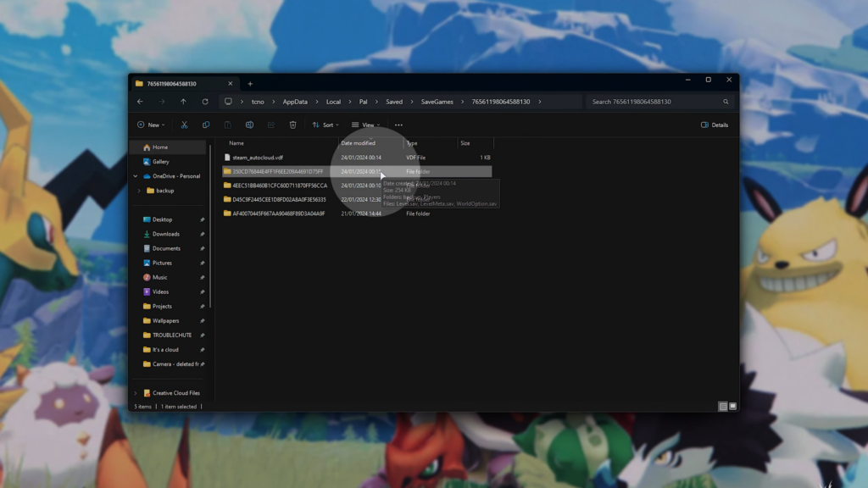This screenshot has width=868, height=488.
Task: Open the New dropdown menu
Action: tap(151, 125)
